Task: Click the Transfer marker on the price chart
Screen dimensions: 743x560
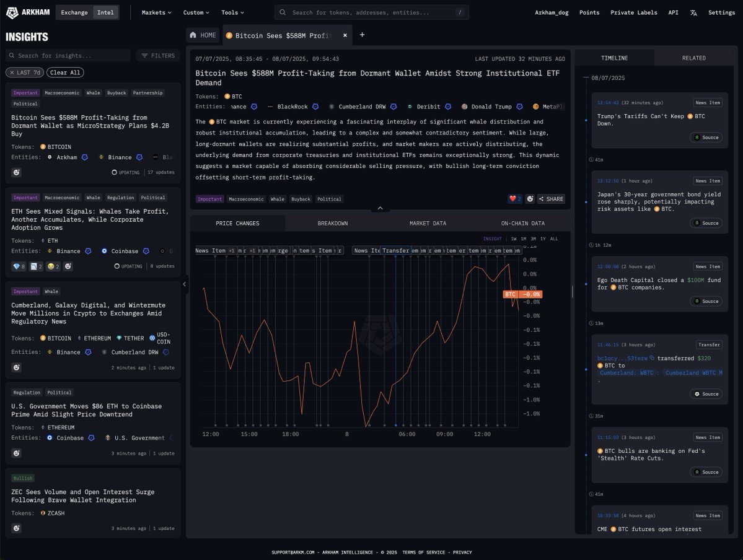Action: 395,251
